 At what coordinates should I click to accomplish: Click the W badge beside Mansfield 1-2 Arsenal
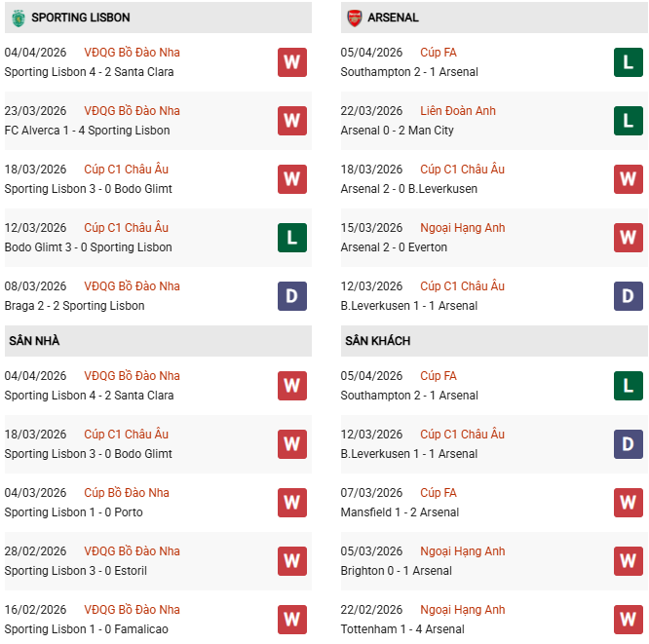pyautogui.click(x=629, y=503)
